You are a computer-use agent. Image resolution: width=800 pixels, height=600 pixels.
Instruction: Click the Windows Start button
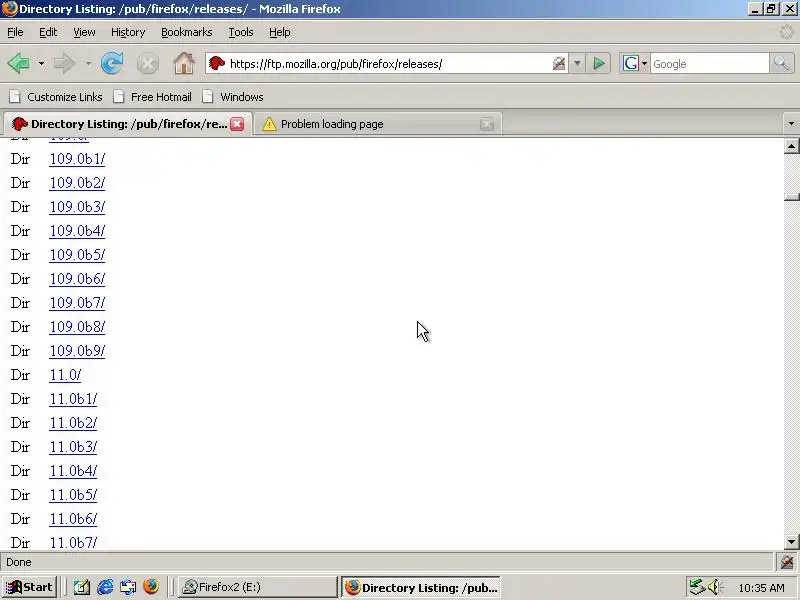(29, 587)
